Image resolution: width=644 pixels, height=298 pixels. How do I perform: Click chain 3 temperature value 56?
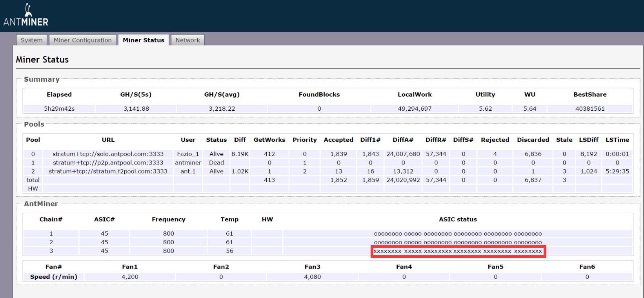pyautogui.click(x=229, y=251)
